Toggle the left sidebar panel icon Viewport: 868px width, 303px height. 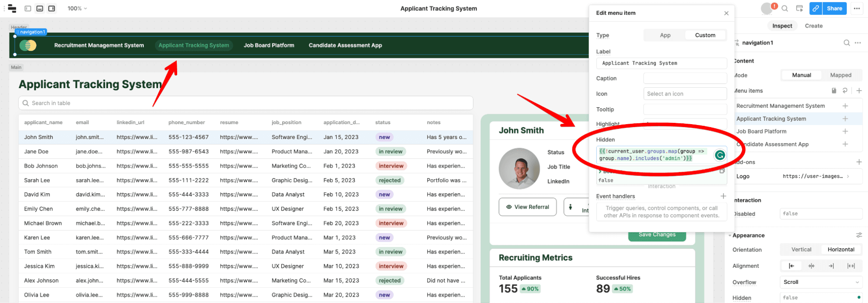coord(28,9)
